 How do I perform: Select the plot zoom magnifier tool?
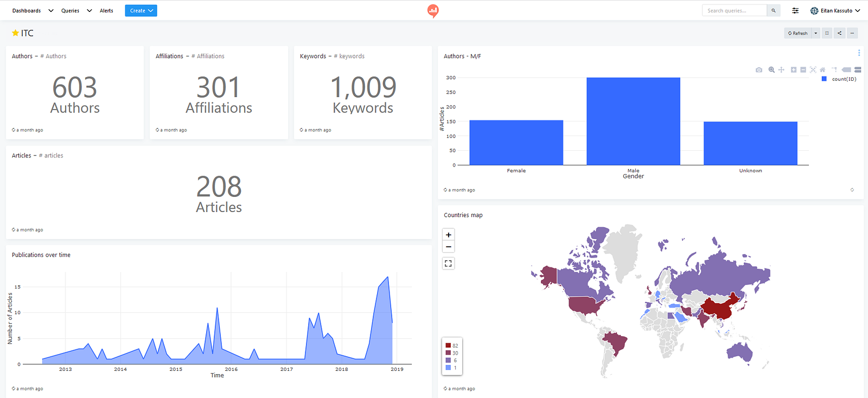pos(771,70)
